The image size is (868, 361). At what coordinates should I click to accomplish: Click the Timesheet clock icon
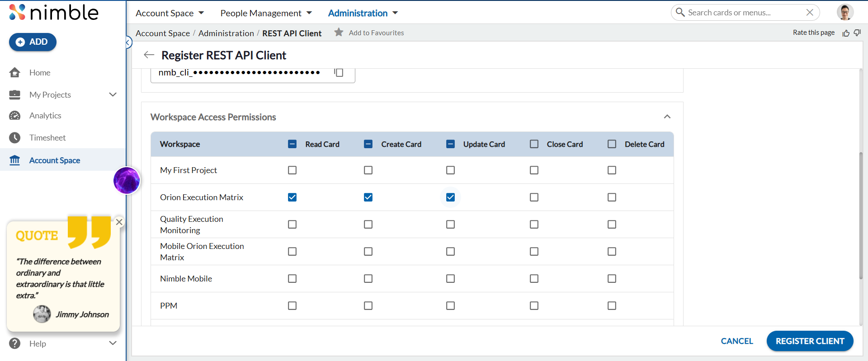15,138
